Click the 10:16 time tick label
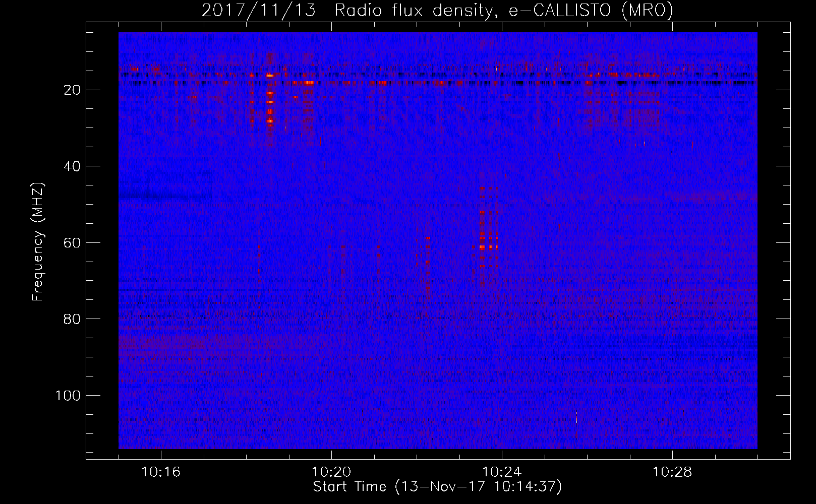Image resolution: width=816 pixels, height=504 pixels. pyautogui.click(x=161, y=472)
